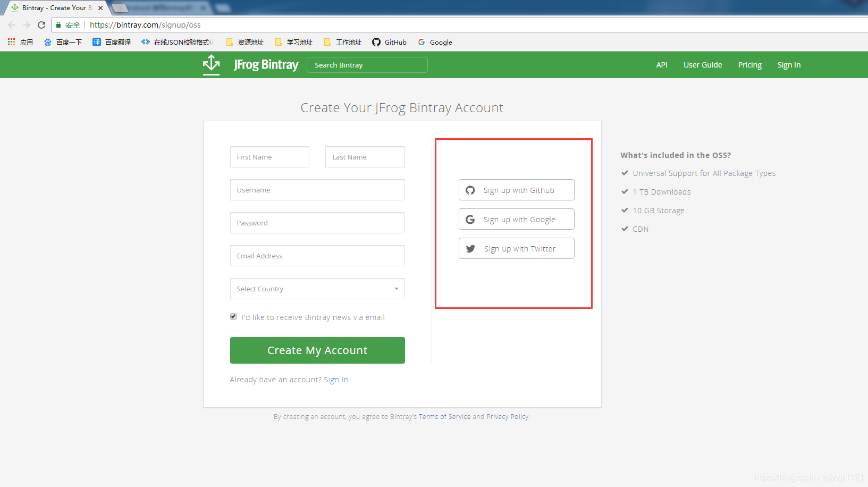Sign up with Twitter
This screenshot has height=487, width=868.
(x=517, y=248)
